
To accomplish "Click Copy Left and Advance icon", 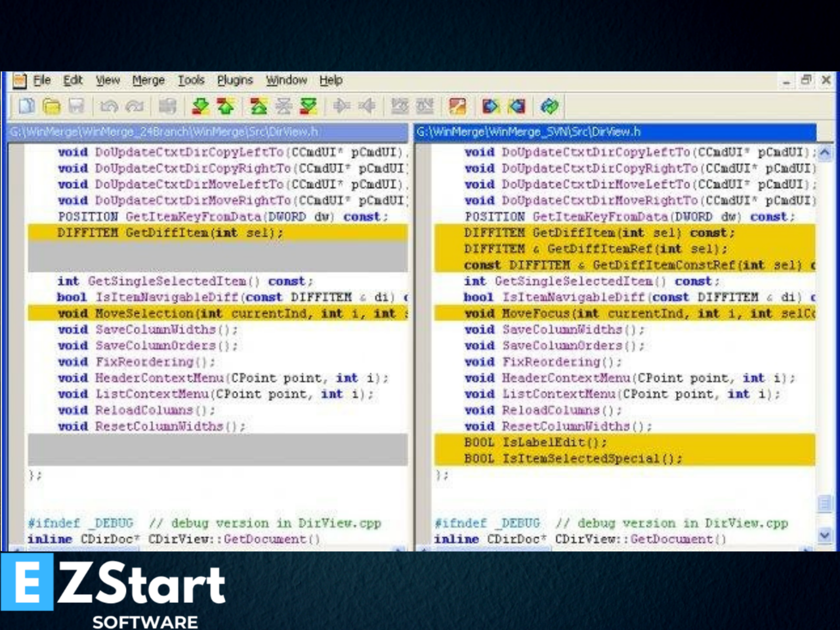I will (x=425, y=107).
